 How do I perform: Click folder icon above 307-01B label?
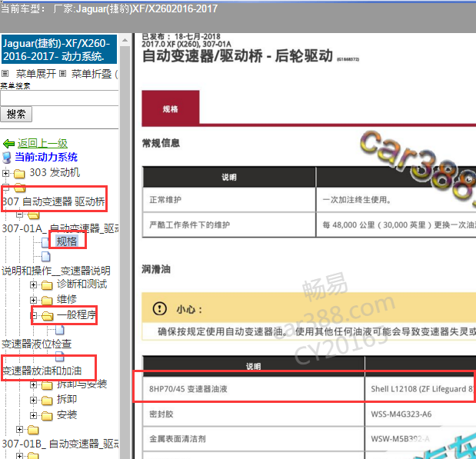tap(33, 430)
